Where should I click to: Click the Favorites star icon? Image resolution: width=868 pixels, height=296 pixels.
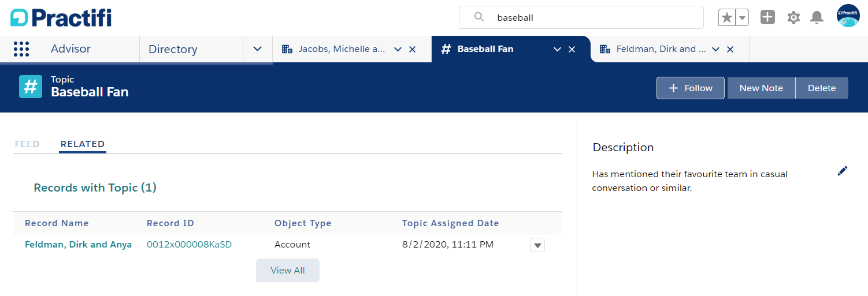point(727,17)
